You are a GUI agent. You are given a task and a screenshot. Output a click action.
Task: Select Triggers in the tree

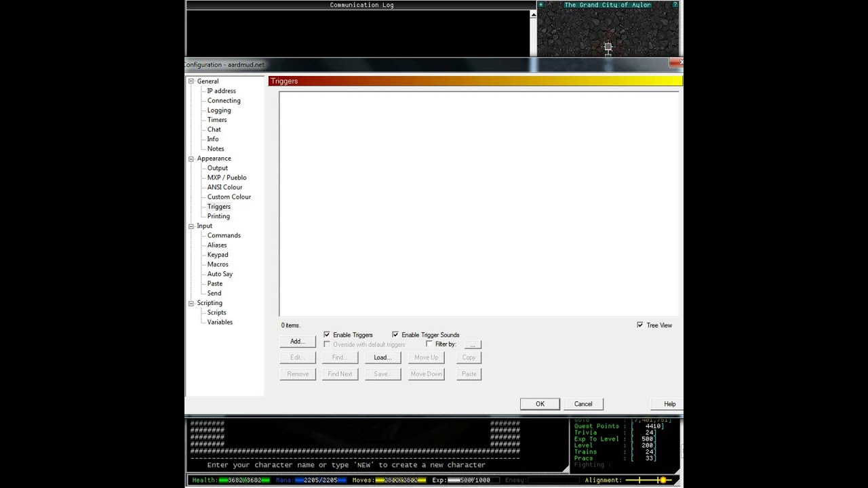pos(219,207)
